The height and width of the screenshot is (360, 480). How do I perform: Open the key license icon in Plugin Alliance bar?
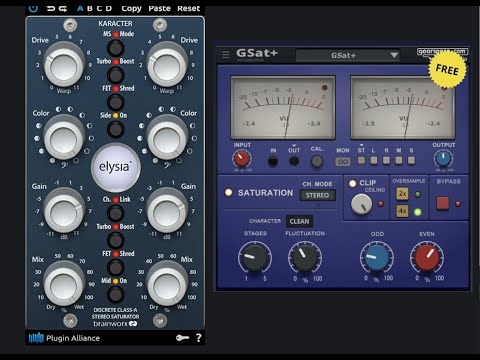(182, 338)
